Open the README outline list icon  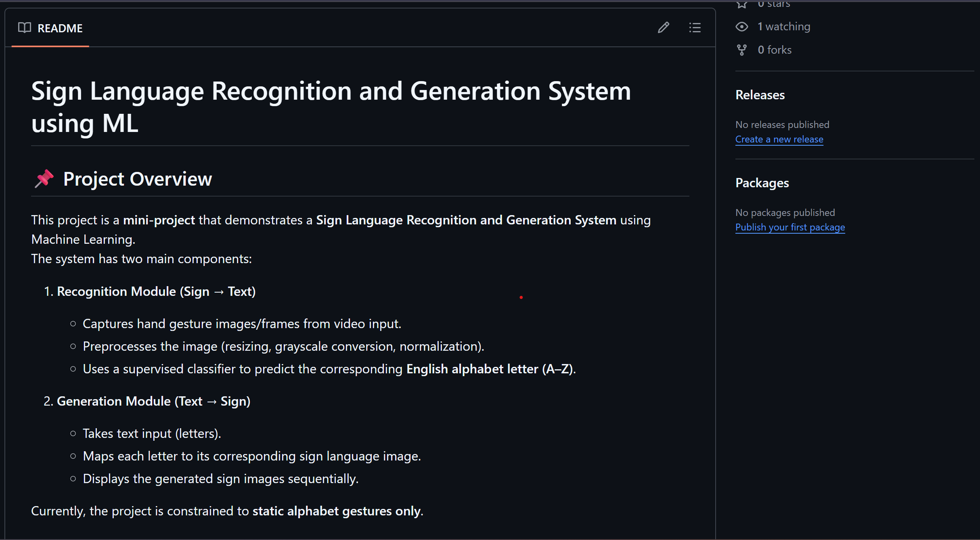point(695,27)
